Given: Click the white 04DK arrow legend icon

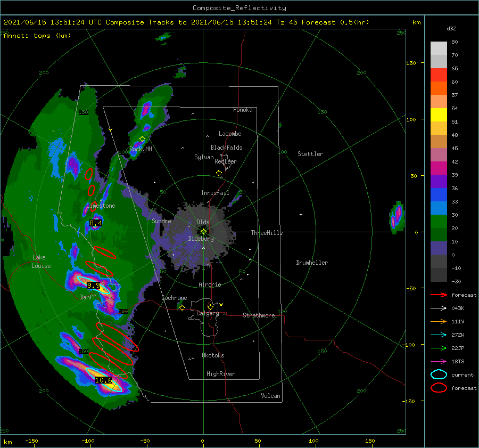Looking at the screenshot, I should [x=439, y=308].
